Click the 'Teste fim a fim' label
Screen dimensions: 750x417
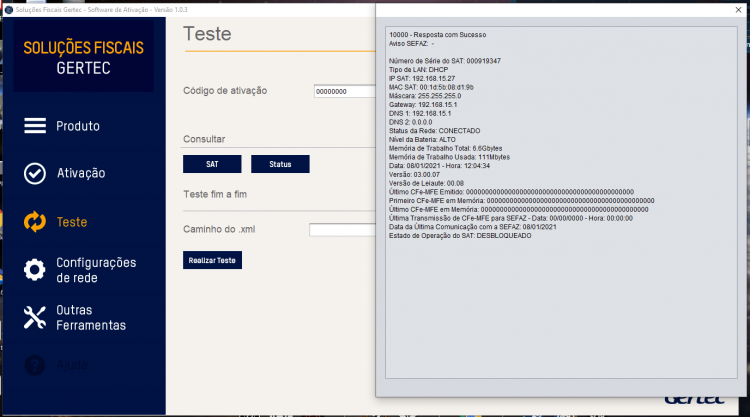[215, 195]
